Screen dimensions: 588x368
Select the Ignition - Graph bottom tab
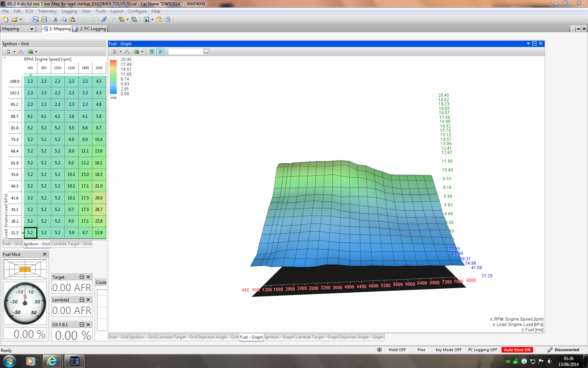click(x=279, y=337)
